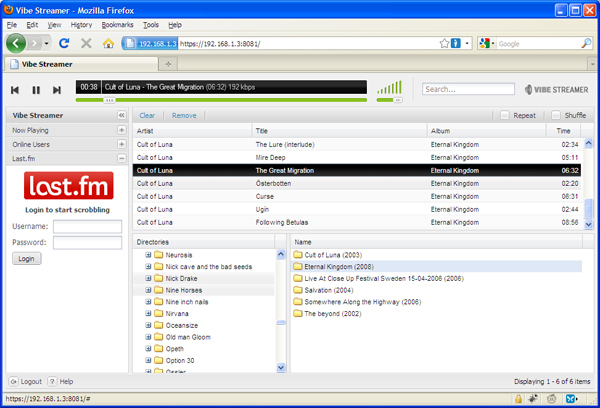600x408 pixels.
Task: Open a new browser tab
Action: [x=168, y=64]
